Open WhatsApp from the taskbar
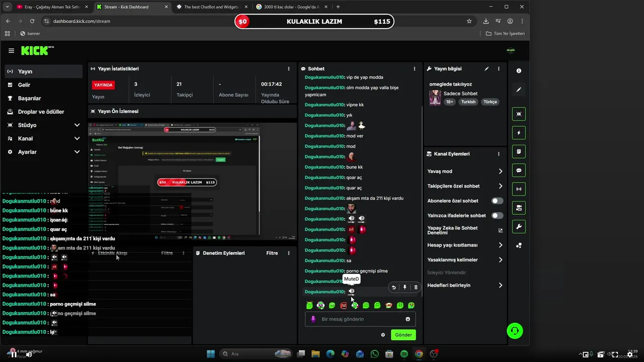The width and height of the screenshot is (644, 362). coord(374,354)
